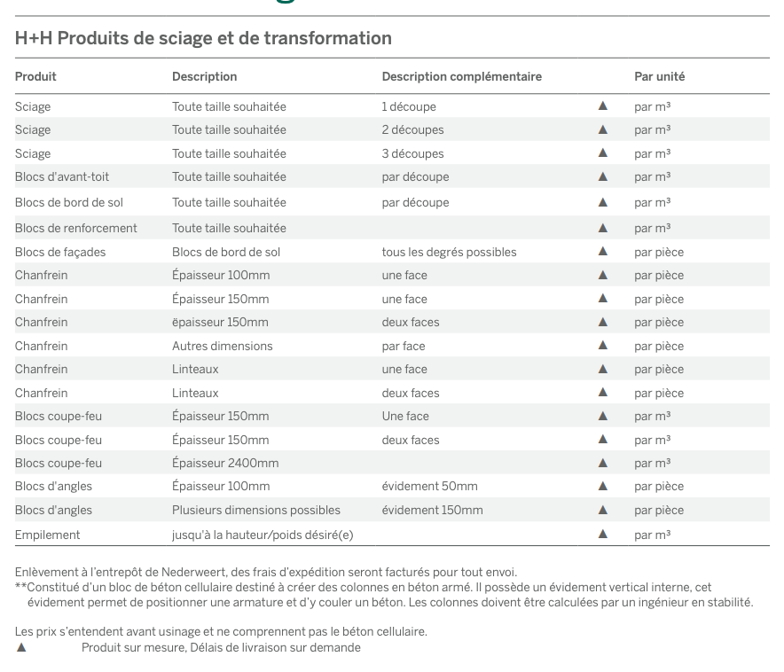Click the 'Plusieurs dimensions possibles' description cell
The width and height of the screenshot is (784, 672).
point(255,510)
